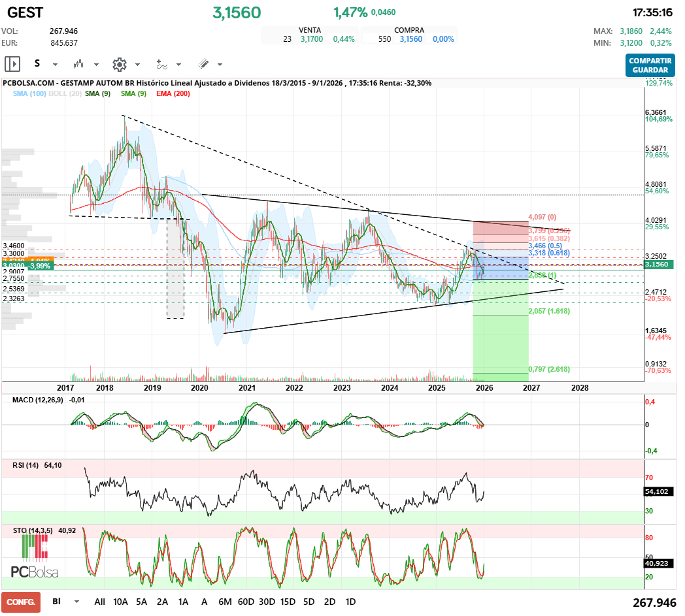
Task: Select the 60D timeframe tab
Action: click(246, 601)
